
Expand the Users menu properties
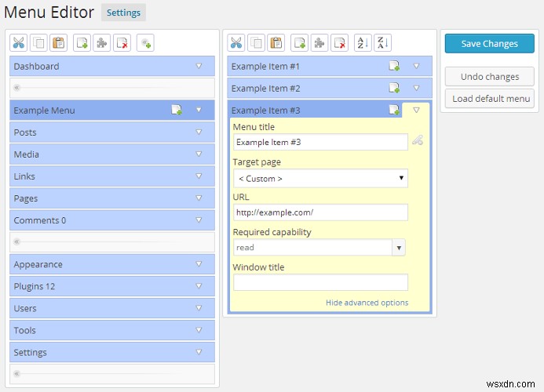[x=199, y=308]
